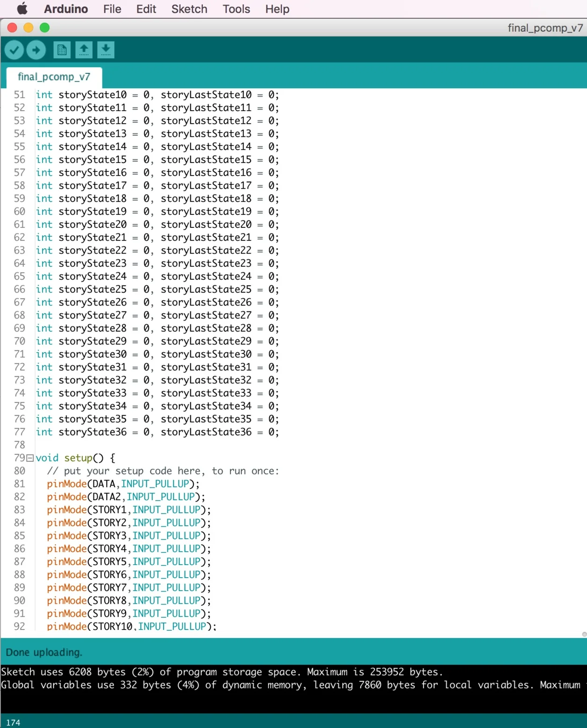Click pinMode(STORY1,INPUT_PULLUP) line
The image size is (587, 728).
[129, 510]
